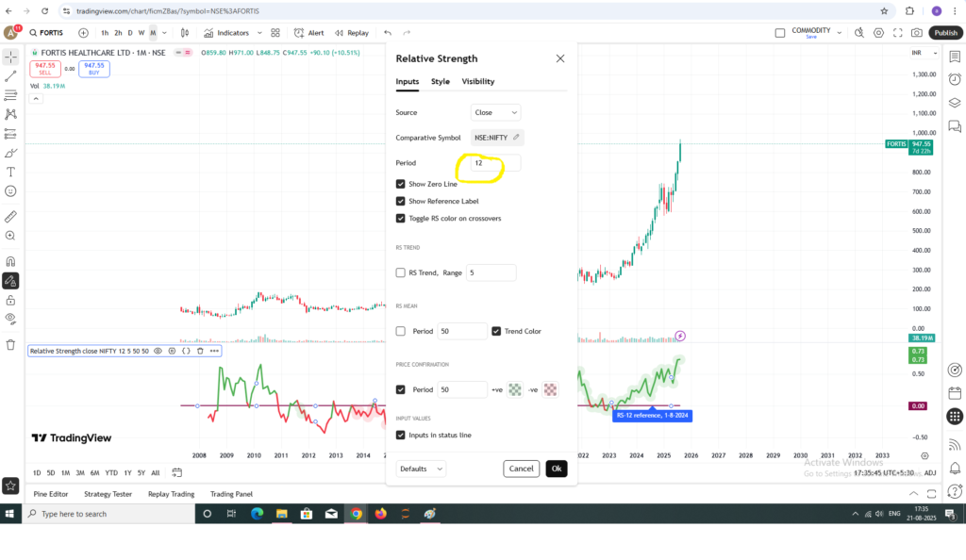Open the Indicators dialog
Screen dimensions: 966x560
[226, 33]
